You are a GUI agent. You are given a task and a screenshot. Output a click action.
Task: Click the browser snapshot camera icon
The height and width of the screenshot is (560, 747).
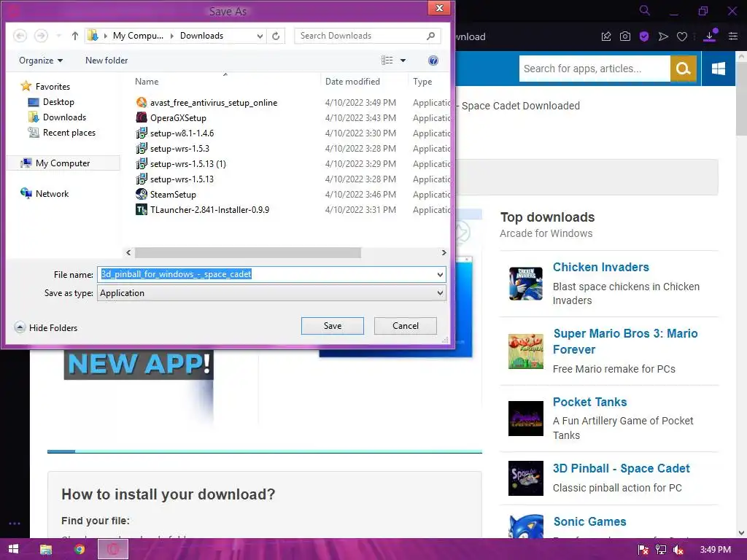(625, 36)
